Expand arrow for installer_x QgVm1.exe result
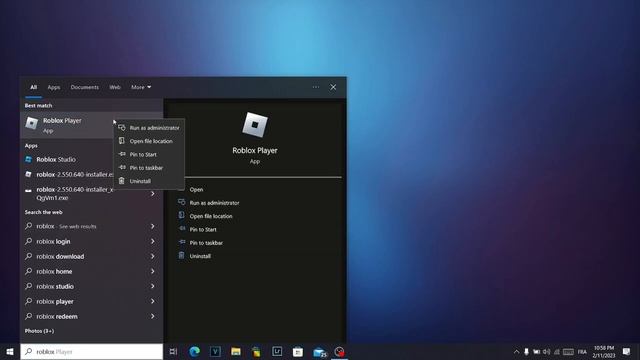The height and width of the screenshot is (360, 640). point(153,194)
